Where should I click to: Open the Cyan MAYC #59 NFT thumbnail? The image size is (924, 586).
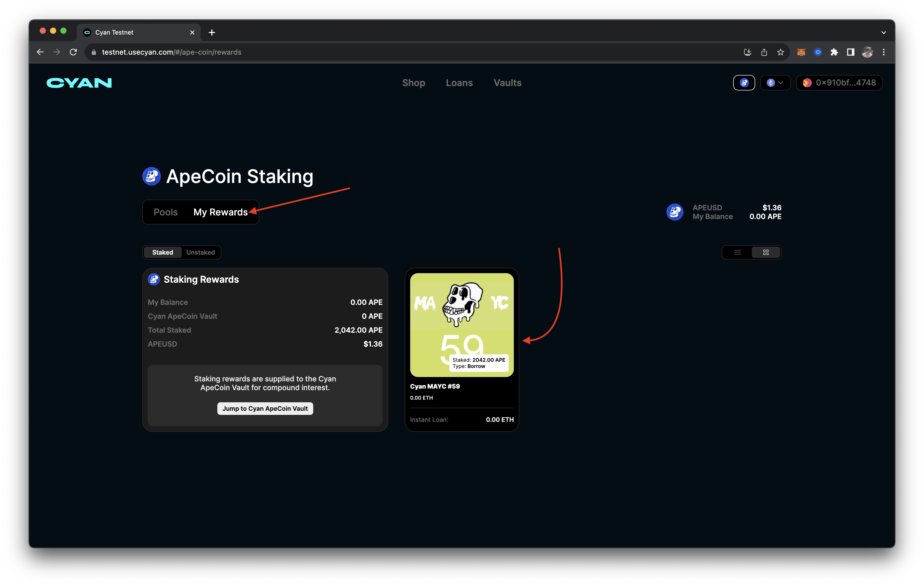462,324
